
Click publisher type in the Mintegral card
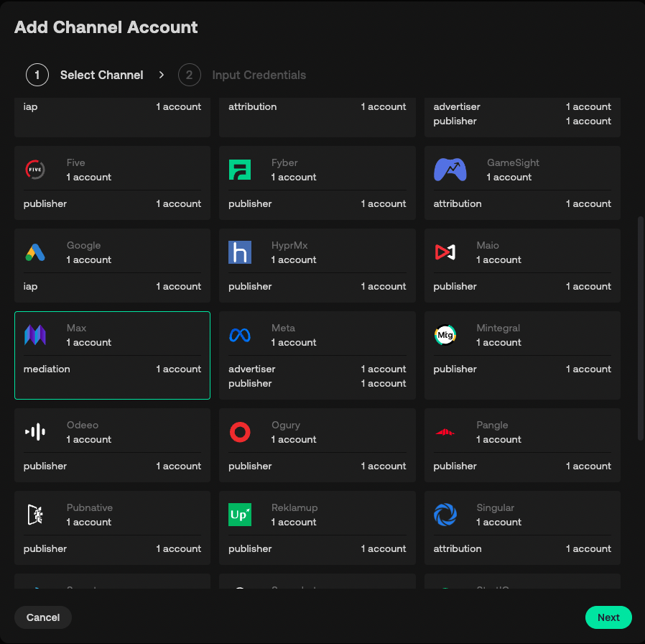455,369
